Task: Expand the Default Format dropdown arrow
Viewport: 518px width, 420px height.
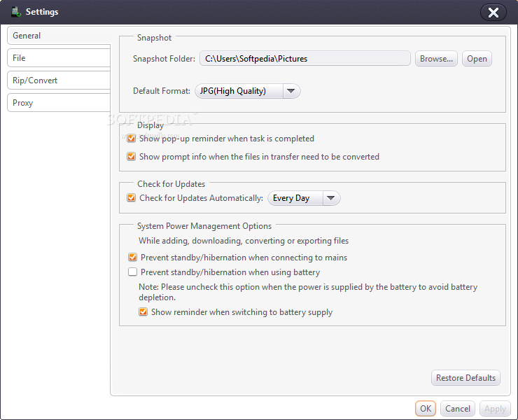Action: (x=291, y=91)
